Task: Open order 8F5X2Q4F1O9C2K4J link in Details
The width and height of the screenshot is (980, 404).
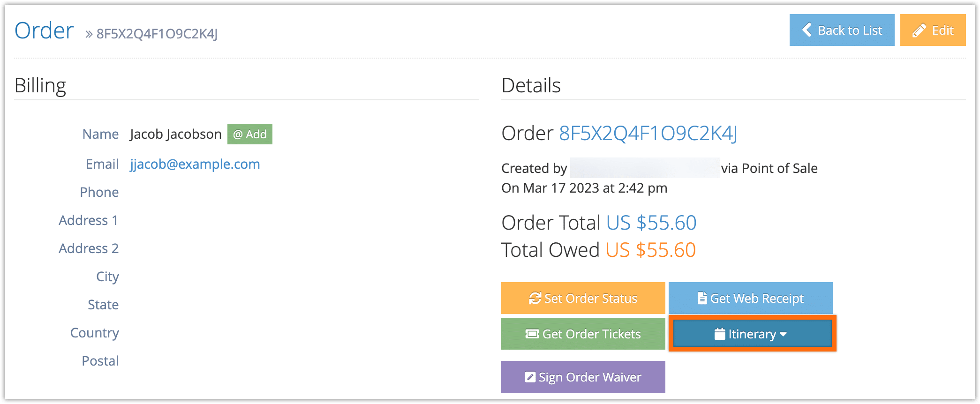Action: pos(648,134)
